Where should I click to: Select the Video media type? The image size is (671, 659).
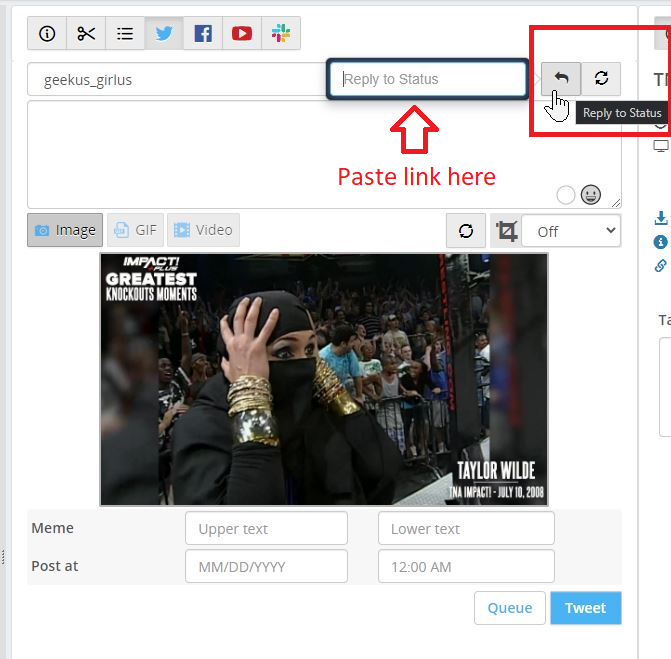coord(203,230)
